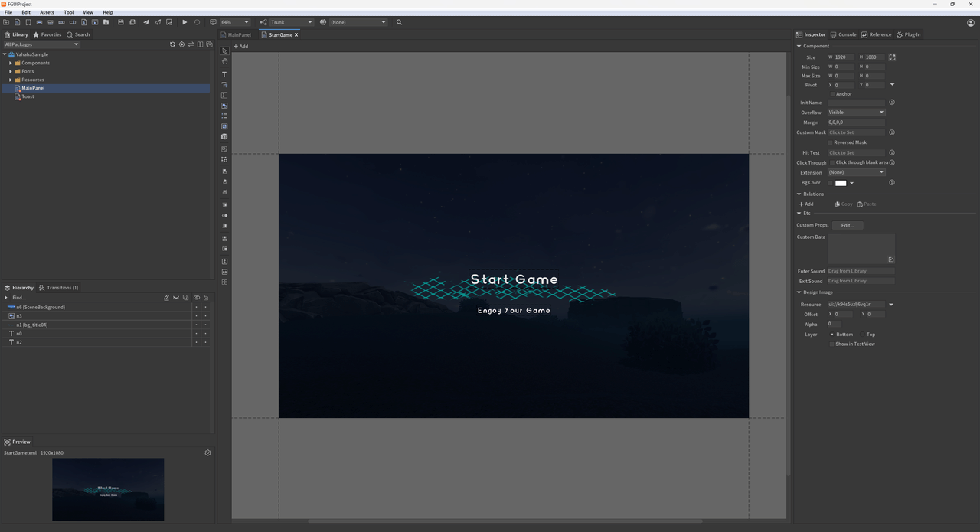Click the size restore icon beside Height
The image size is (980, 532).
(892, 57)
